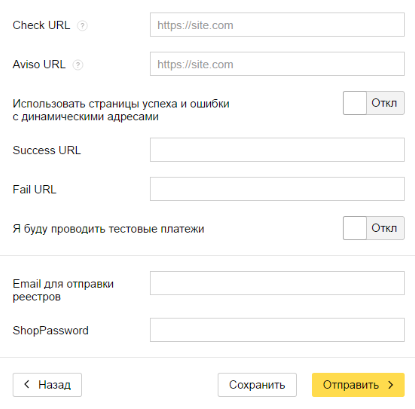415x409 pixels.
Task: Submit the form with Отправить
Action: click(358, 385)
